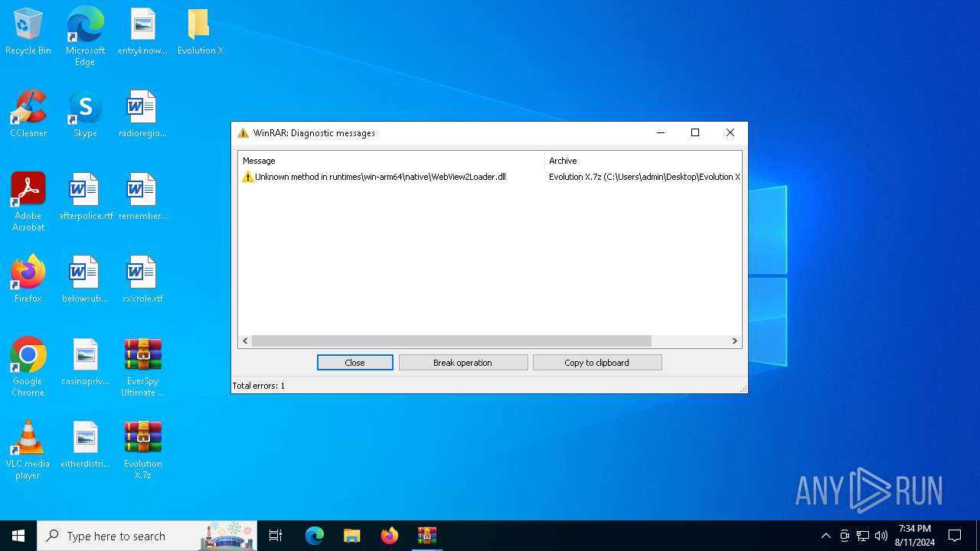Image resolution: width=980 pixels, height=551 pixels.
Task: Launch Microsoft Edge from desktop shortcut
Action: pyautogui.click(x=85, y=37)
